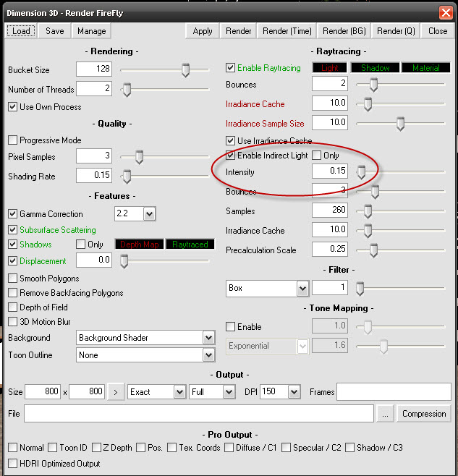Click the Render (Time) button

click(x=287, y=31)
